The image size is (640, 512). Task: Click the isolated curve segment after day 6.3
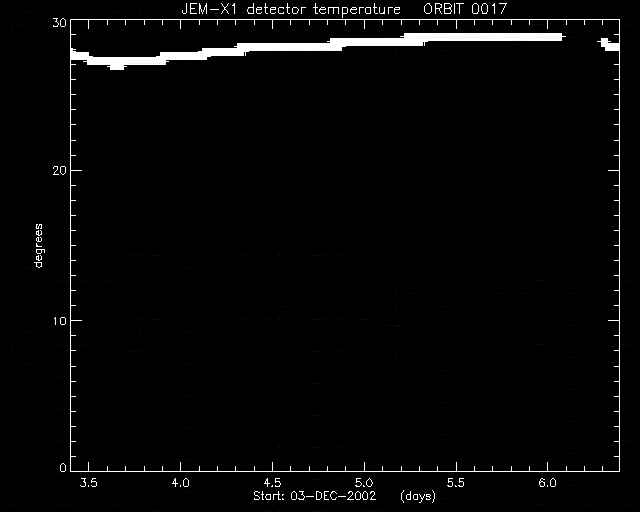610,45
